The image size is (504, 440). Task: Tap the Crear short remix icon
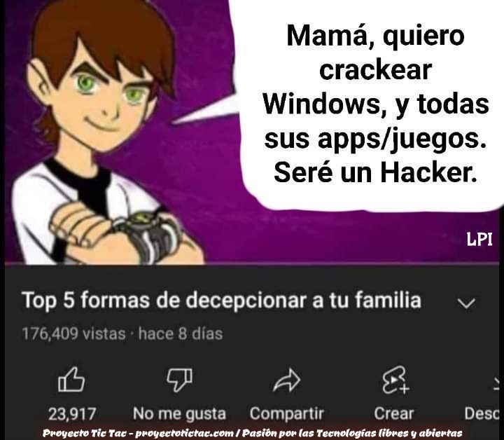(x=395, y=380)
